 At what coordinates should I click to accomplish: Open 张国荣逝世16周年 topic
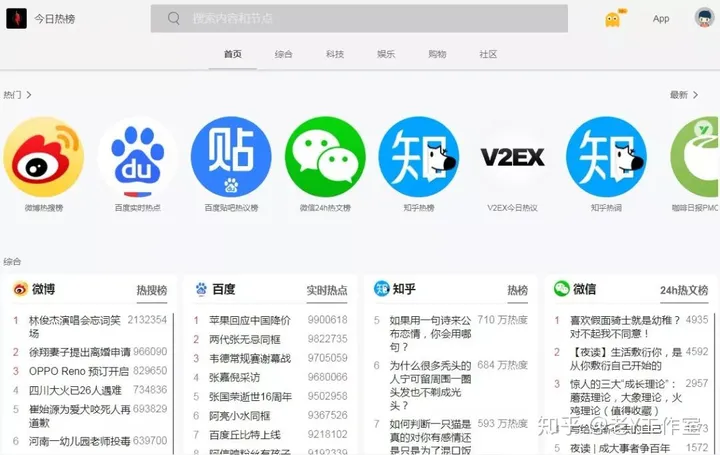[250, 396]
